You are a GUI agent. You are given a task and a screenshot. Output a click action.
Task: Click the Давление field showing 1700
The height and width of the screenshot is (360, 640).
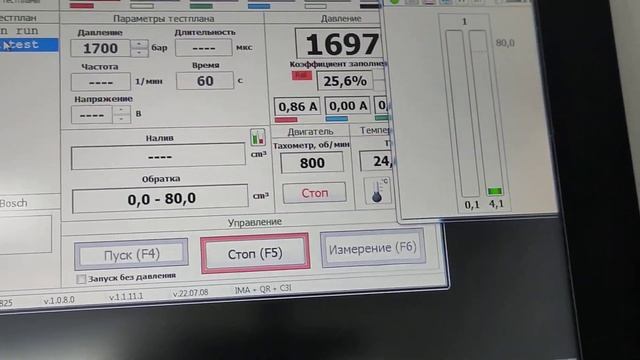pos(100,48)
